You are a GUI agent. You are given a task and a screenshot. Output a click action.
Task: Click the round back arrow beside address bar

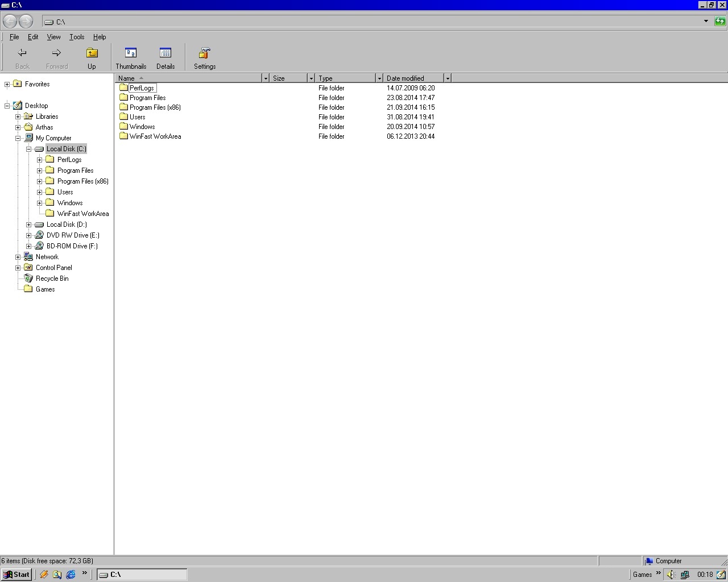point(10,22)
